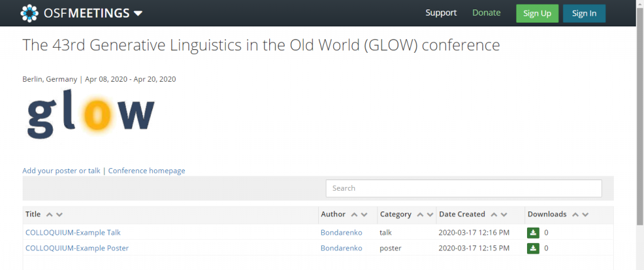The height and width of the screenshot is (270, 644).
Task: Visit the Conference homepage link
Action: pyautogui.click(x=147, y=171)
